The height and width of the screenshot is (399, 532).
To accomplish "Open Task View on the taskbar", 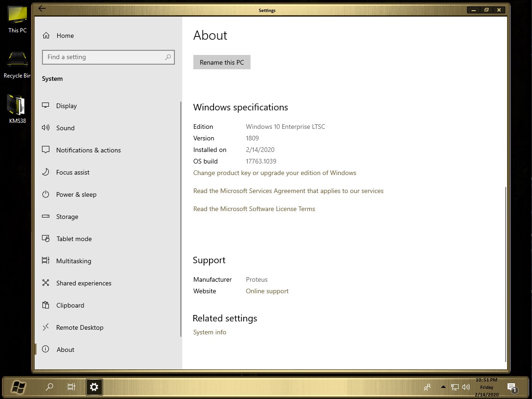I will (71, 387).
